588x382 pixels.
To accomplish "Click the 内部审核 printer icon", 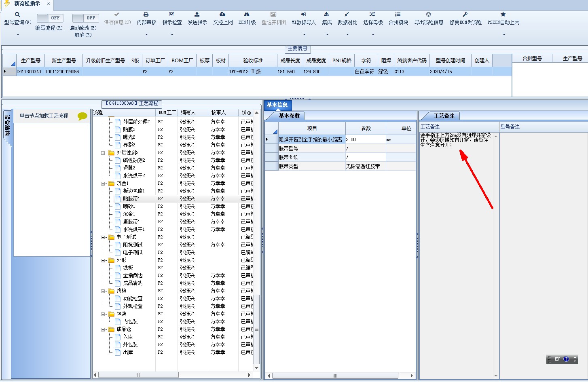I will coord(146,14).
